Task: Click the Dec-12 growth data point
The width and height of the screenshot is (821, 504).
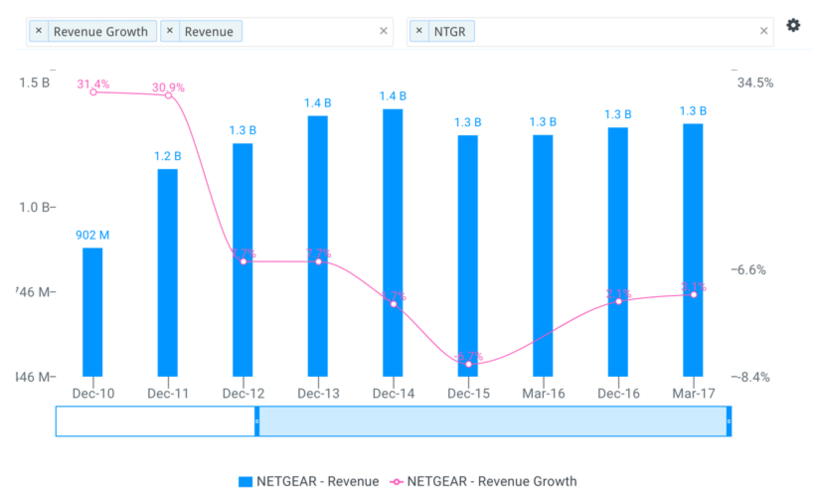Action: pyautogui.click(x=243, y=261)
